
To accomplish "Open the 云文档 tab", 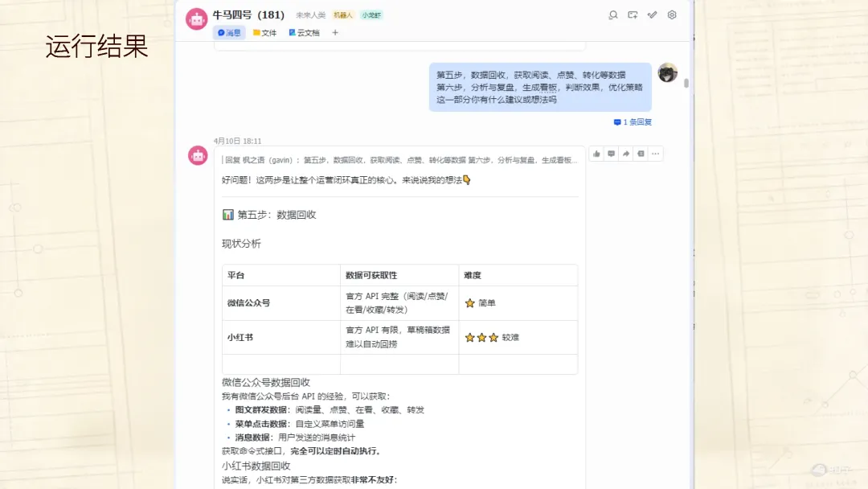I will pos(304,33).
